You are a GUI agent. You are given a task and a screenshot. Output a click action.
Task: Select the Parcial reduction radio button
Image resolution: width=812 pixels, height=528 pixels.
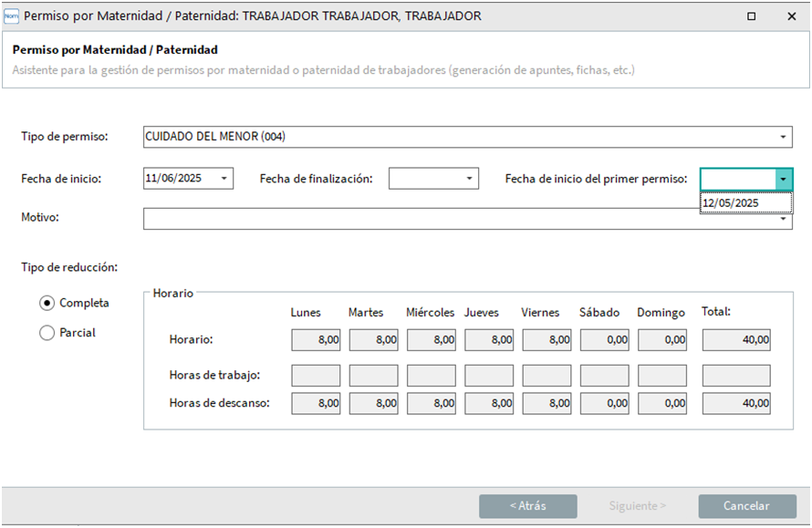[x=47, y=333]
